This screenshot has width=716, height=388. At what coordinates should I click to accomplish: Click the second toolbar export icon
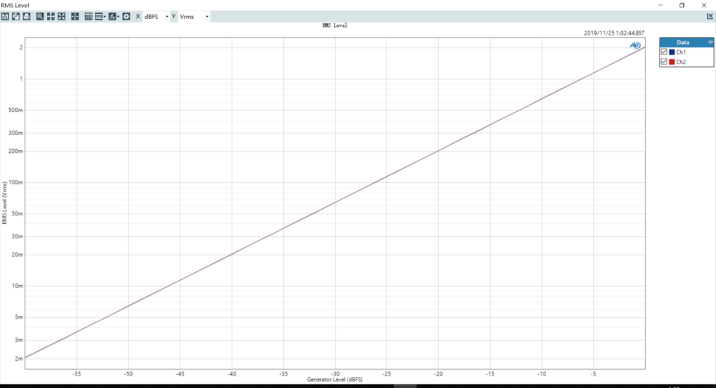pos(16,16)
